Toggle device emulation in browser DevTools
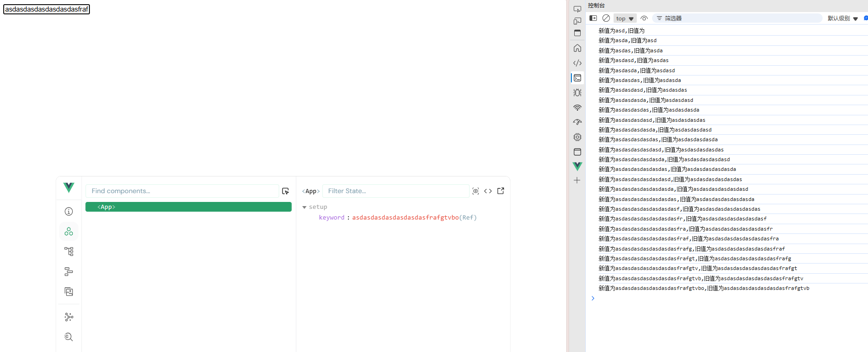Screen dimensions: 868x352 click(577, 21)
